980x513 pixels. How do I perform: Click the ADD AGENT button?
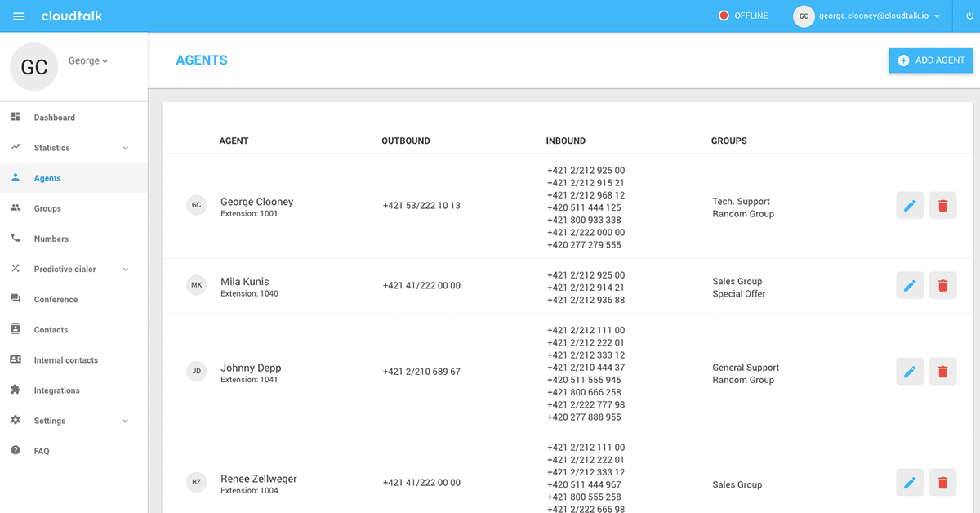(x=930, y=60)
